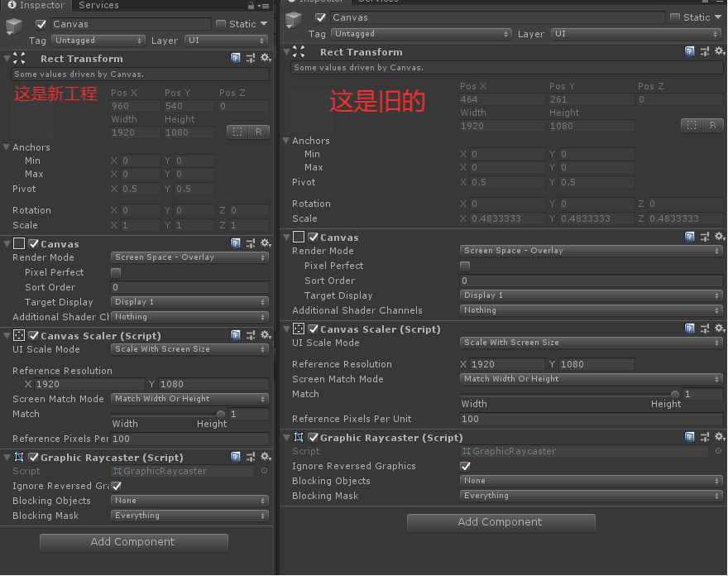Open Rect Transform presets in right Inspector

(x=705, y=51)
